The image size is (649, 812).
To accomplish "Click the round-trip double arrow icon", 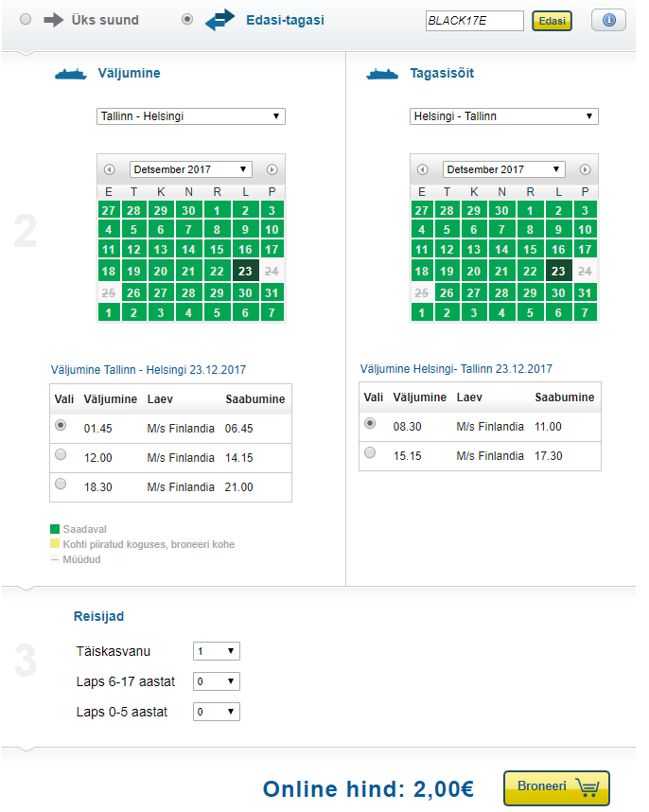I will click(x=219, y=20).
